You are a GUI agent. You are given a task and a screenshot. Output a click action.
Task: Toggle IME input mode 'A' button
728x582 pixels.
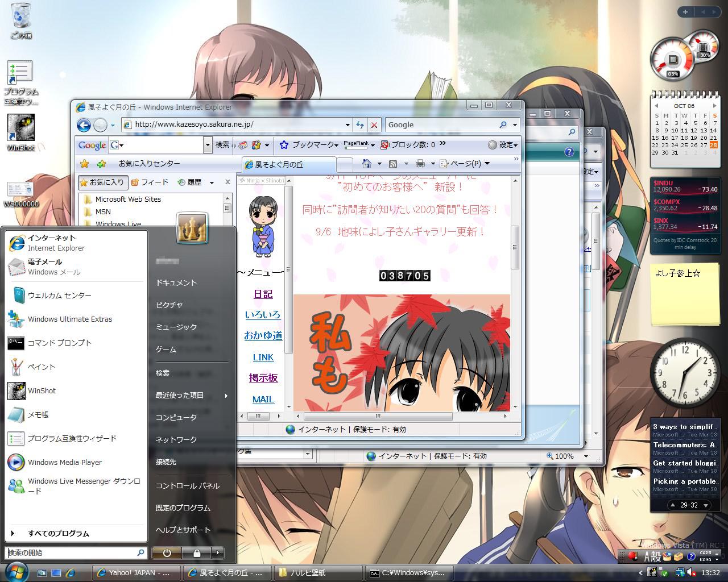(648, 556)
